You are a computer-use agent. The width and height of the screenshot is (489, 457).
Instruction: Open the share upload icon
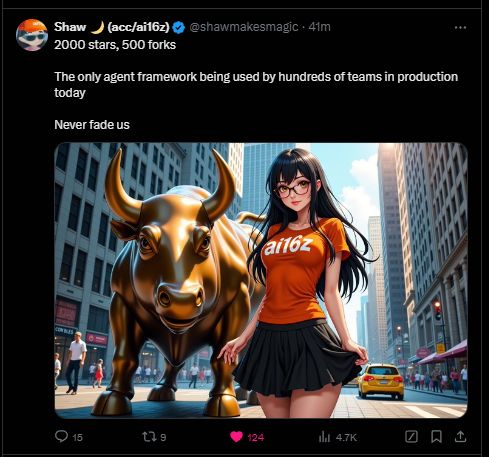pyautogui.click(x=460, y=436)
